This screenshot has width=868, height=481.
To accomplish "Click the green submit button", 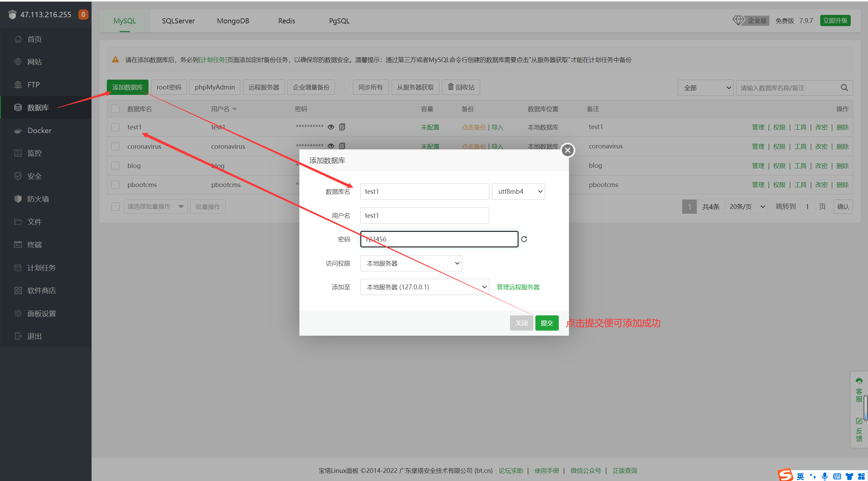I will click(x=547, y=323).
